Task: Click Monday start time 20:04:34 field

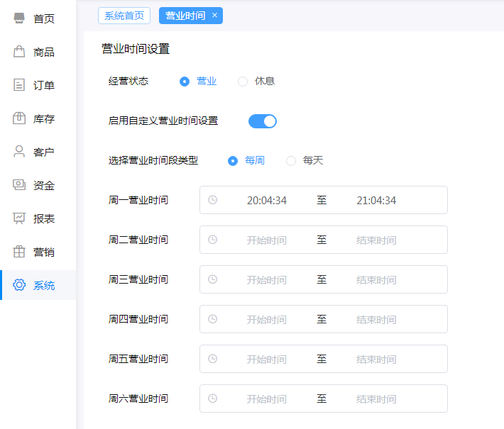Action: [267, 201]
